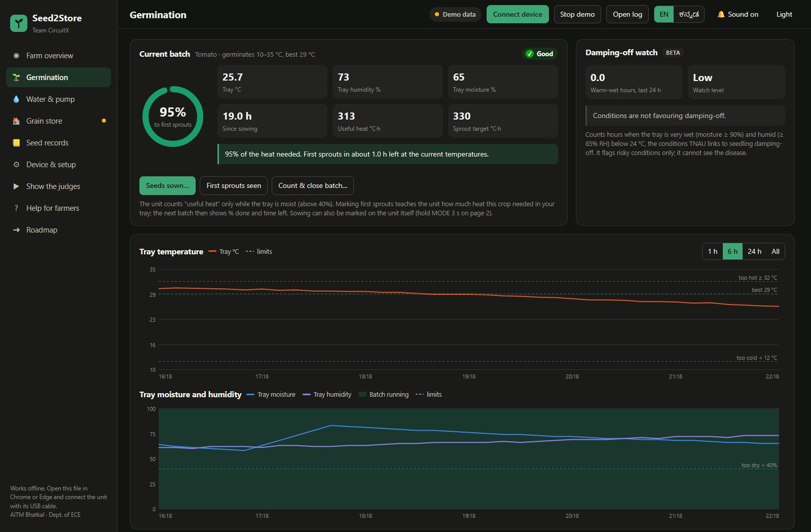Click Count & close batch... button
Screen dimensions: 811x532
click(313, 185)
